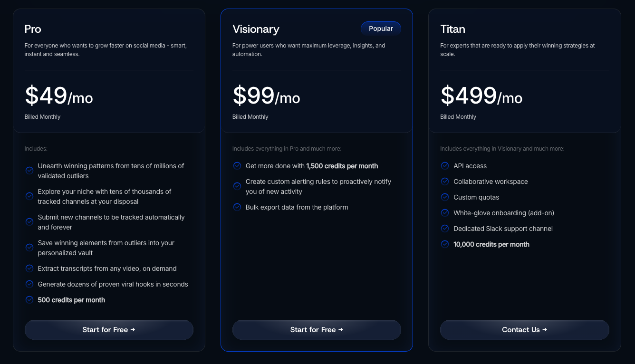The width and height of the screenshot is (635, 364).
Task: Click the check icon beside Dedicated Slack support channel
Action: pyautogui.click(x=445, y=229)
